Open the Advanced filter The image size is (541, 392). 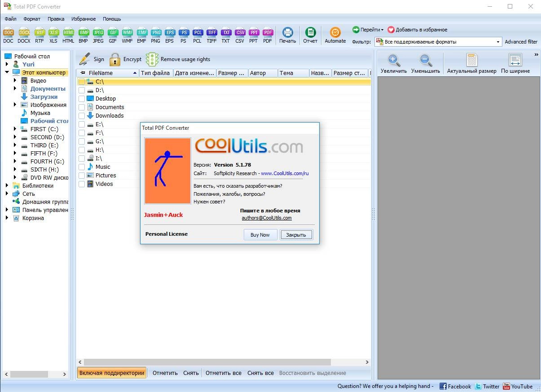(x=521, y=42)
